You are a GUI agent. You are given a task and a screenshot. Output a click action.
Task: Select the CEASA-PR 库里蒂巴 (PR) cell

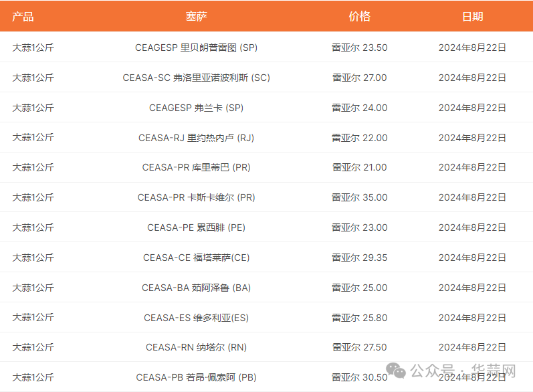[x=196, y=168]
